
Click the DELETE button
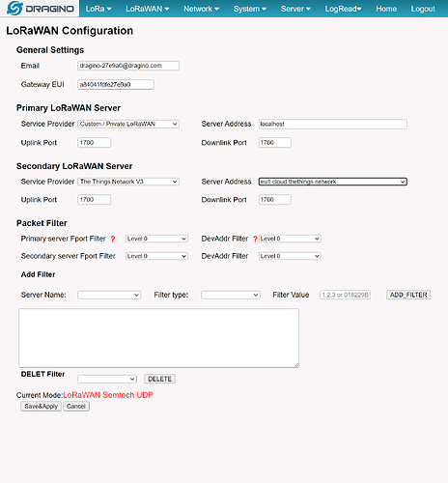tap(159, 379)
